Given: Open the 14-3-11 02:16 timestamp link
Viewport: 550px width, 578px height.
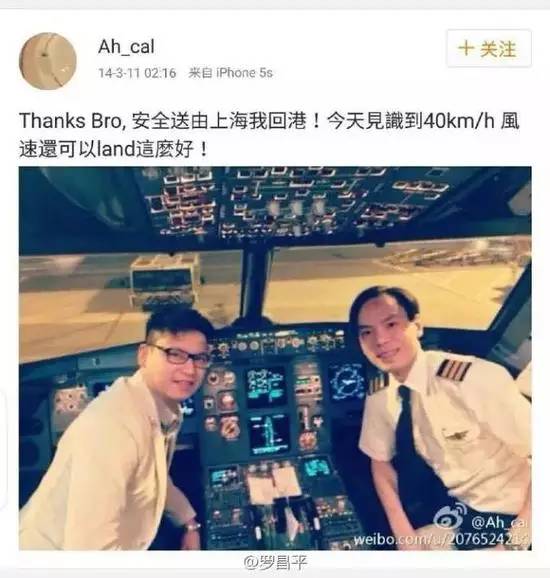Looking at the screenshot, I should point(137,73).
